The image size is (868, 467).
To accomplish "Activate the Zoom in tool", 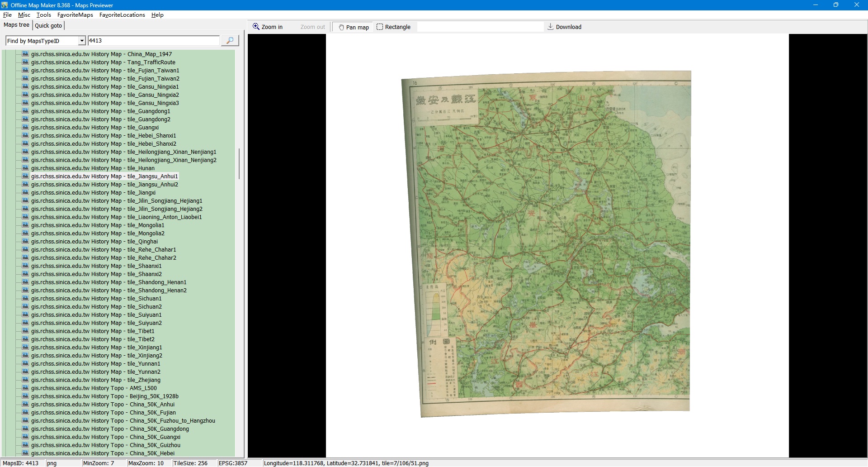I will point(268,27).
